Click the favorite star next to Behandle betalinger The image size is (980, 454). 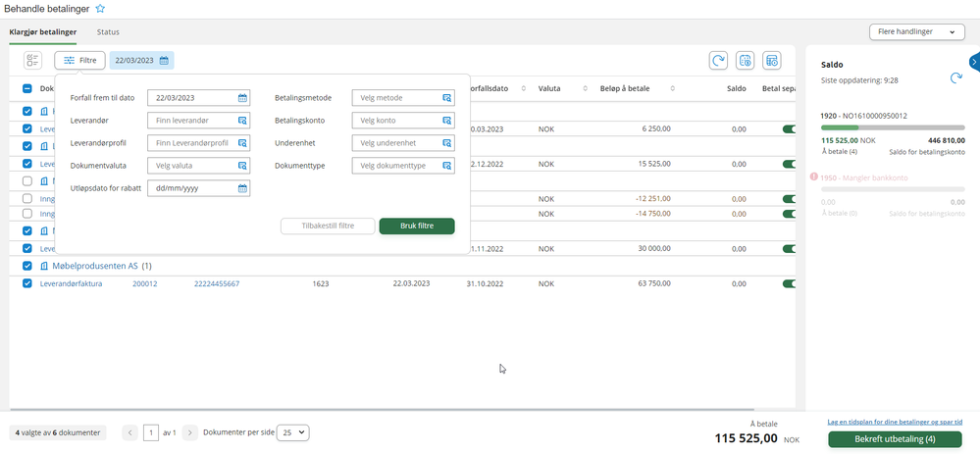click(100, 9)
